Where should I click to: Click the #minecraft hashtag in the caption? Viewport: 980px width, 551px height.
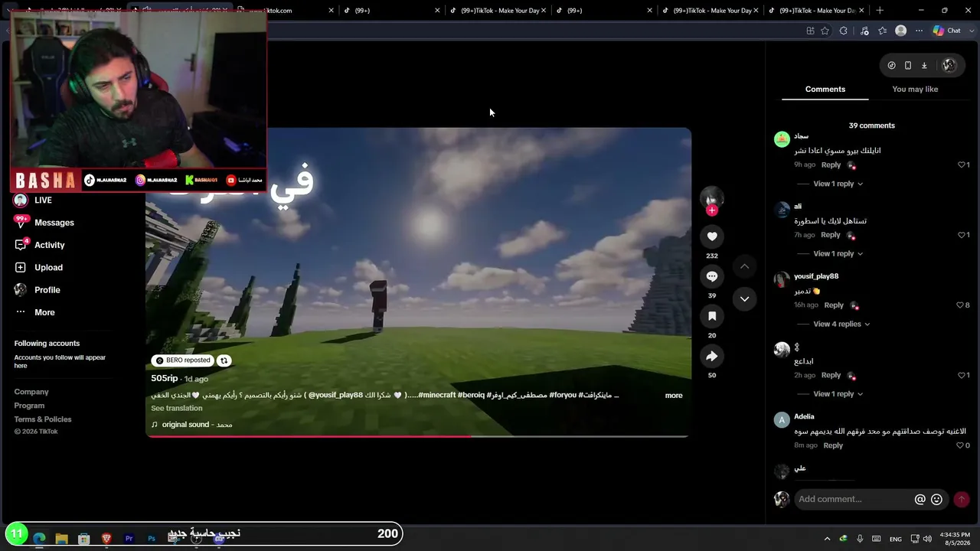click(x=437, y=395)
